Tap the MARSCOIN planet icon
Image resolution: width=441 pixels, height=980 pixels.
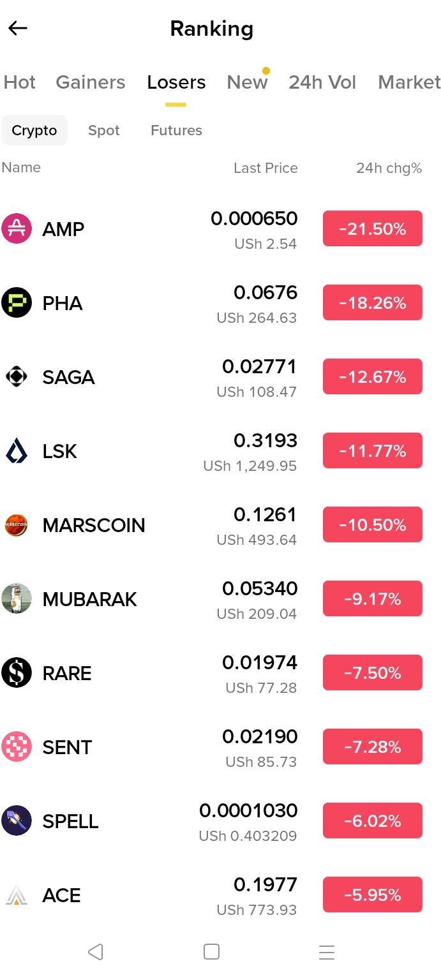pos(17,524)
